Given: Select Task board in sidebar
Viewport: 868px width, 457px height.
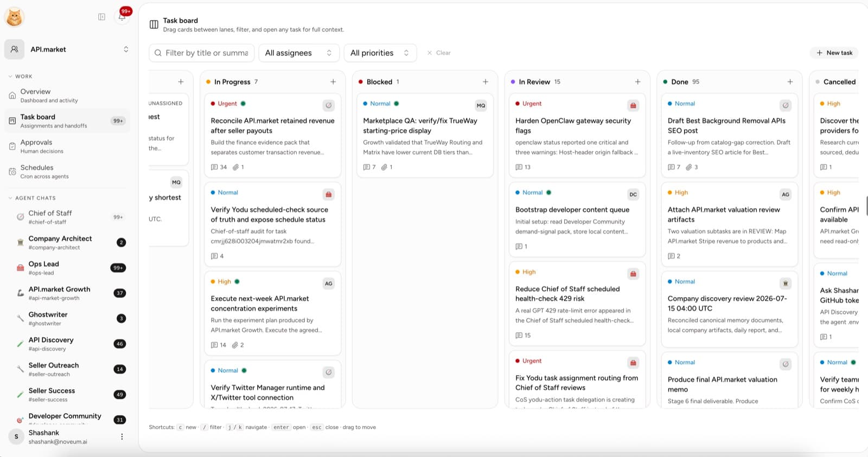Looking at the screenshot, I should [67, 121].
